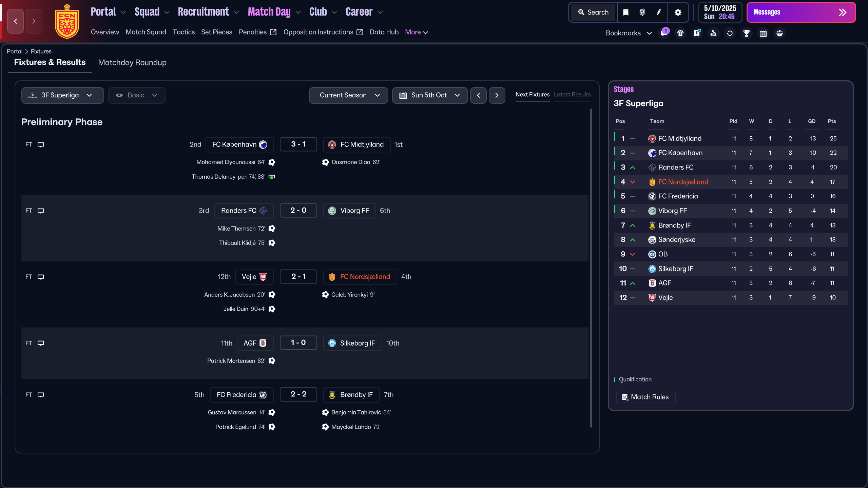
Task: Switch to Latest Results view
Action: (572, 95)
